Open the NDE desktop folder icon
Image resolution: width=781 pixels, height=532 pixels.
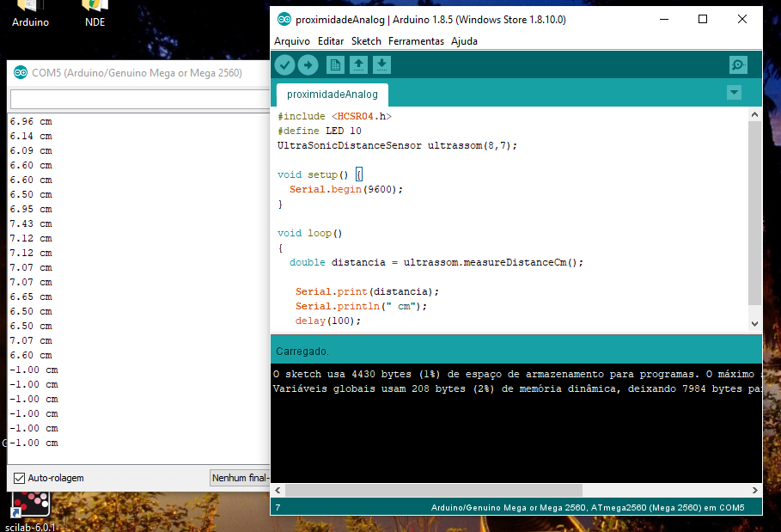click(x=95, y=9)
